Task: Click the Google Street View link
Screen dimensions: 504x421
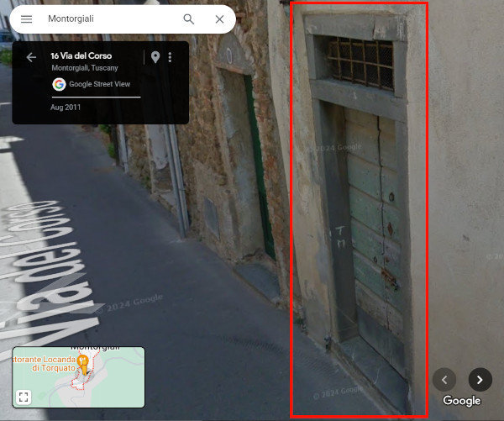Action: tap(100, 84)
